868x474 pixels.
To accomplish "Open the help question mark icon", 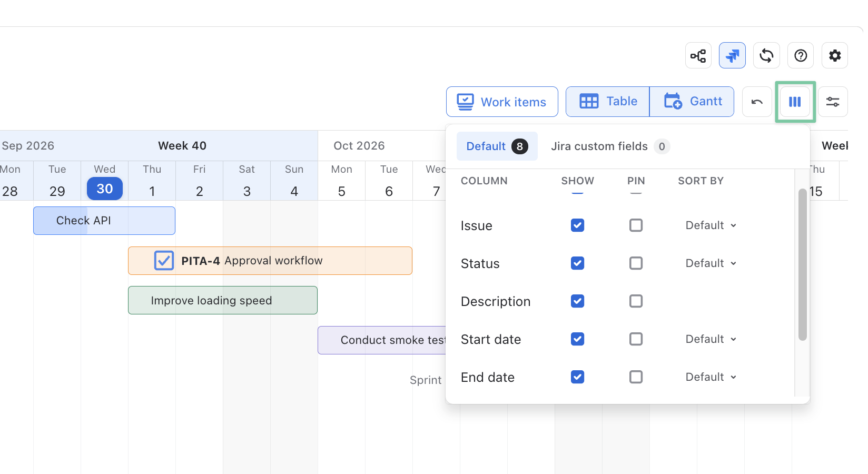I will click(x=801, y=55).
